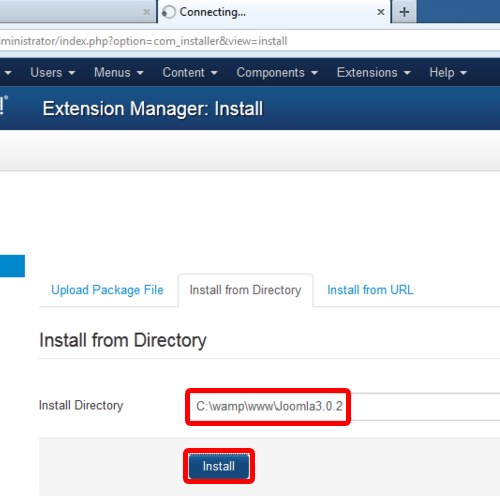
Task: Click the Install Directory path field
Action: 343,407
